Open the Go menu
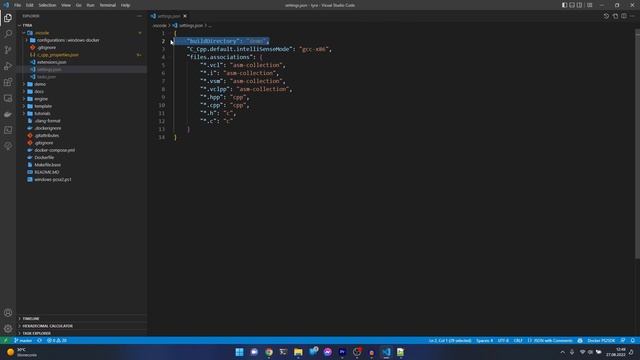This screenshot has height=360, width=640. 79,5
